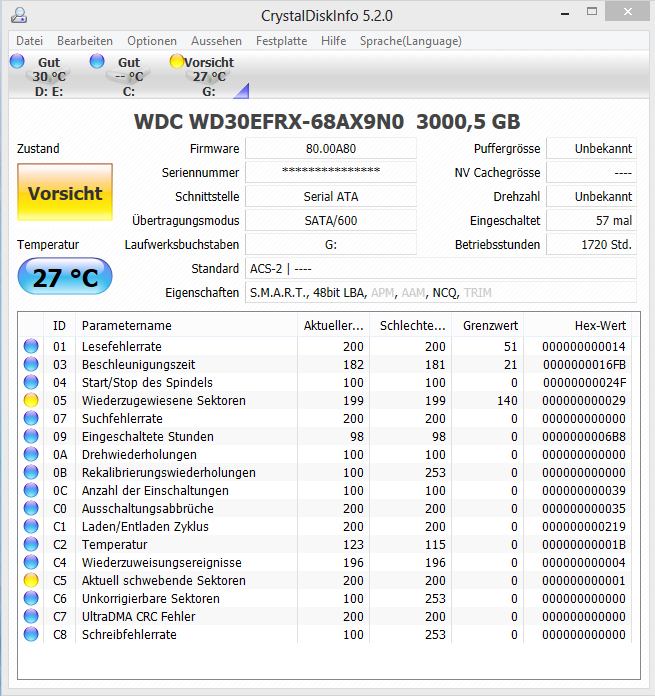Click the blue status icon for Lesefehlerrate

(31, 346)
